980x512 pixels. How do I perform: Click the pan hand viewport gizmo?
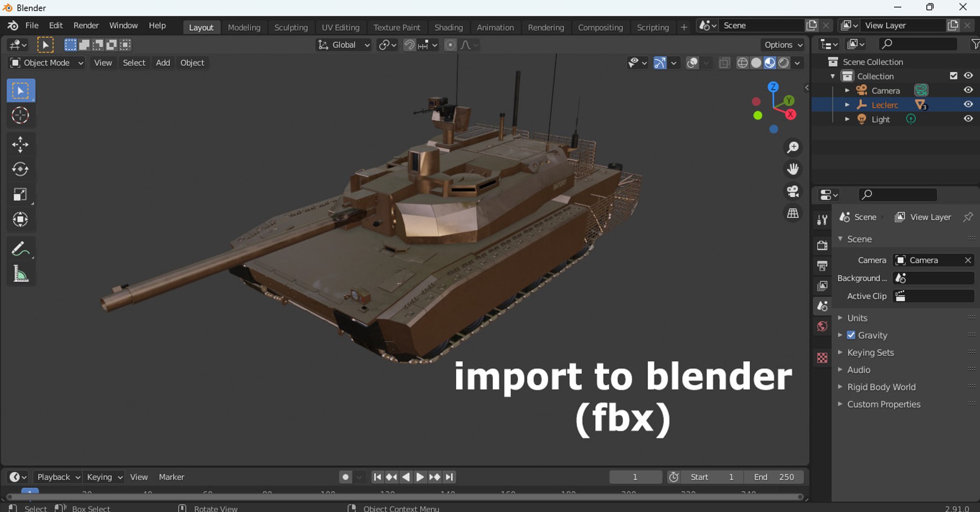pyautogui.click(x=793, y=169)
